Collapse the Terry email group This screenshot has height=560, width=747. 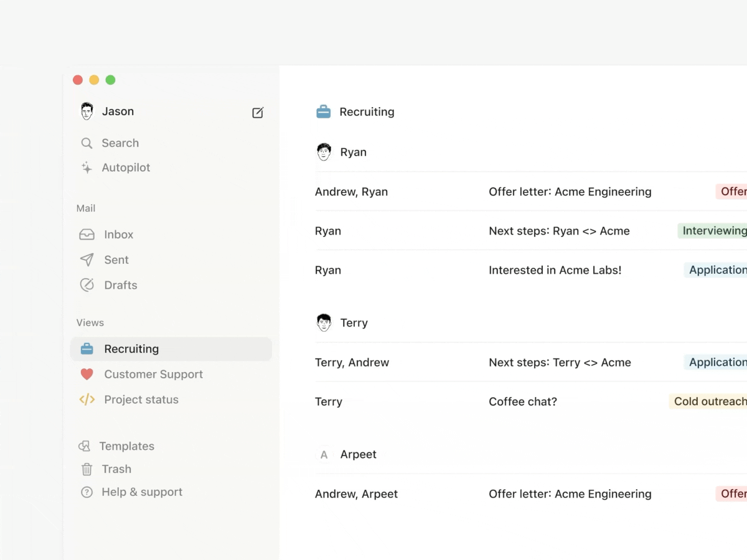click(342, 322)
